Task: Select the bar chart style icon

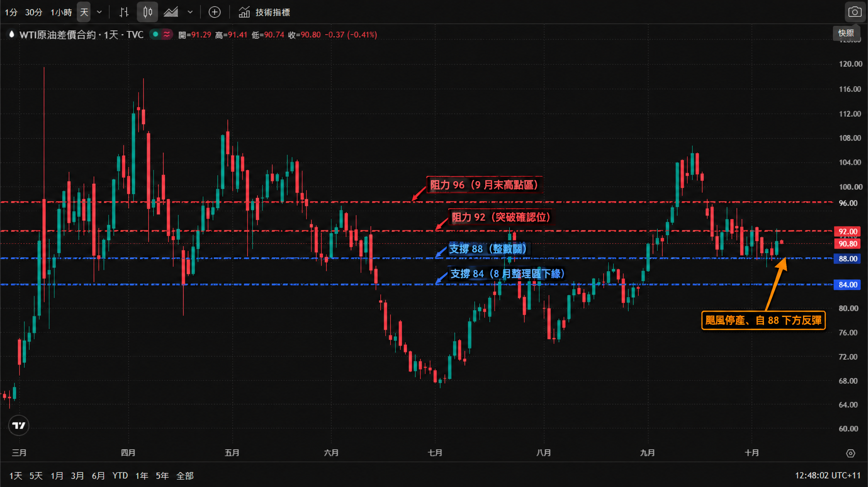Action: tap(124, 12)
